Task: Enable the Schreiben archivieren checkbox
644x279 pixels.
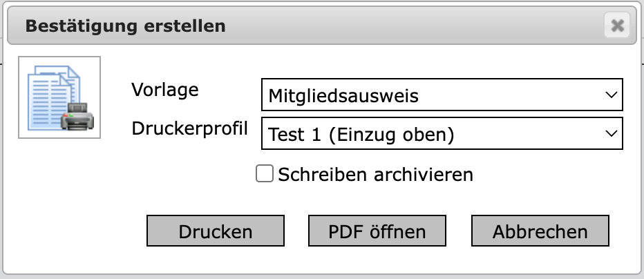Action: (265, 173)
